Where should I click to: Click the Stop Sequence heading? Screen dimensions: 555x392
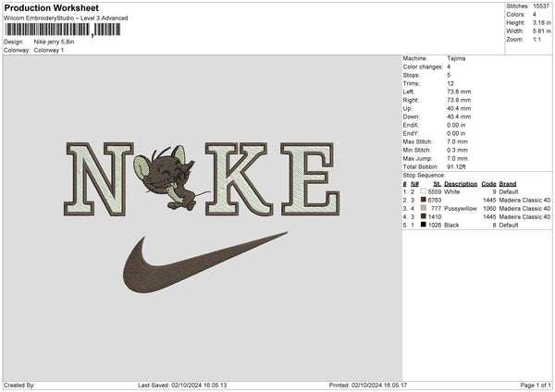(424, 176)
